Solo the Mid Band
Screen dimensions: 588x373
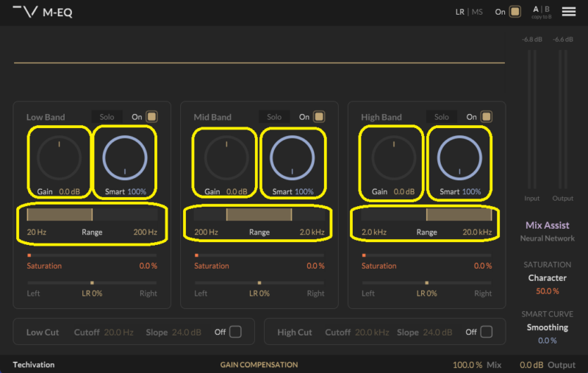coord(274,117)
